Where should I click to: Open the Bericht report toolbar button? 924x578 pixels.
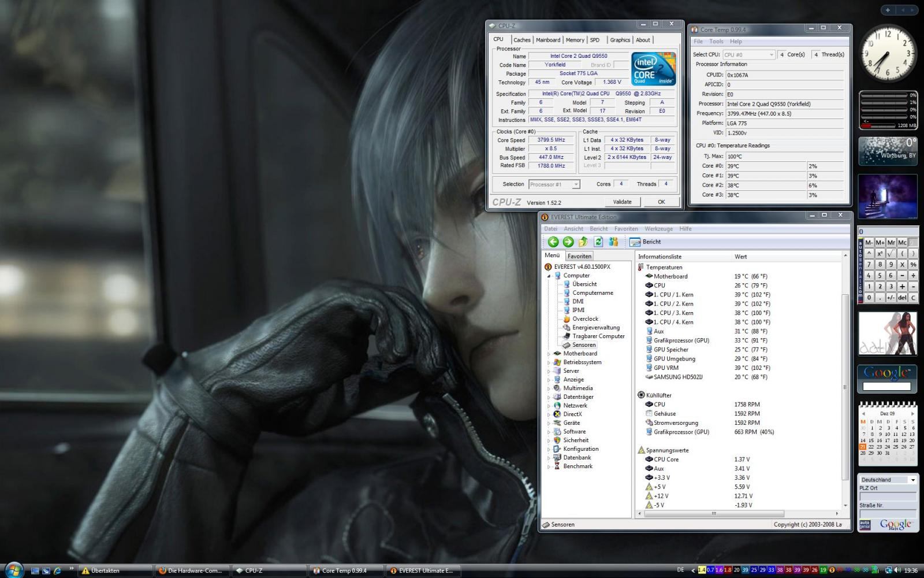coord(645,242)
